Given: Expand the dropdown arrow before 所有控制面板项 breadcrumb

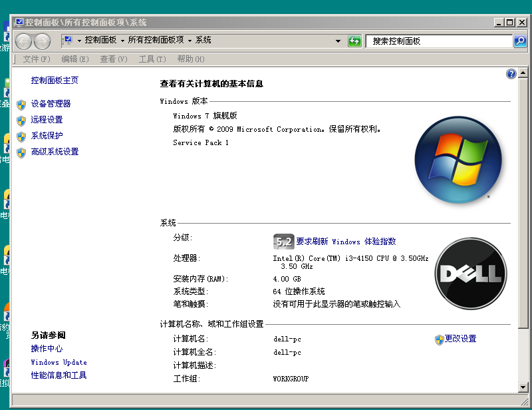Looking at the screenshot, I should pyautogui.click(x=122, y=41).
